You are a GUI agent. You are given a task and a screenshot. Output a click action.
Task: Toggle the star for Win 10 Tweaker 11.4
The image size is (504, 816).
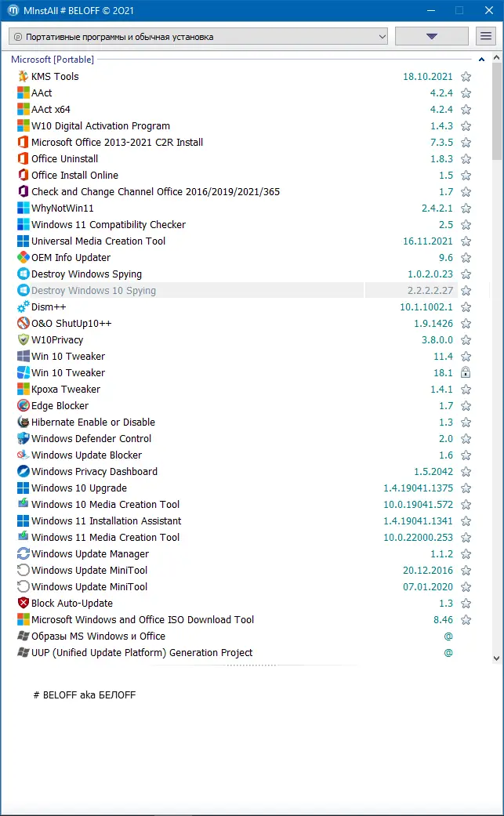point(466,357)
